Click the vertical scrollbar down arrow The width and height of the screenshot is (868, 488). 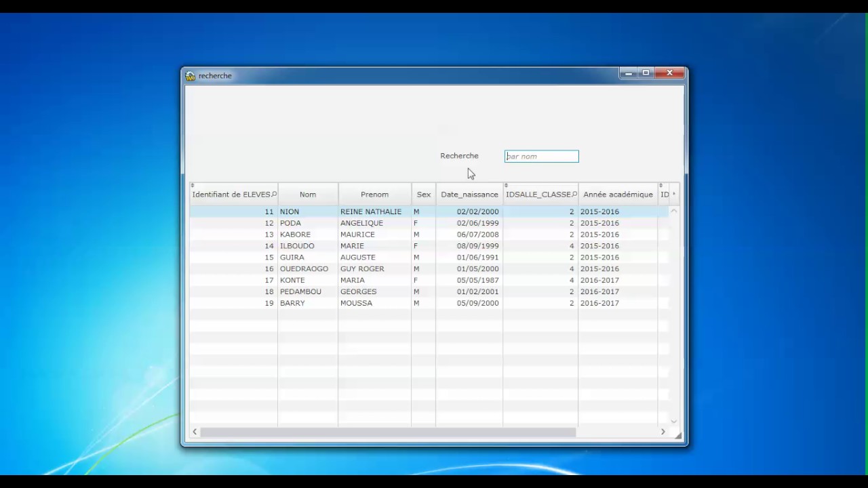point(673,421)
